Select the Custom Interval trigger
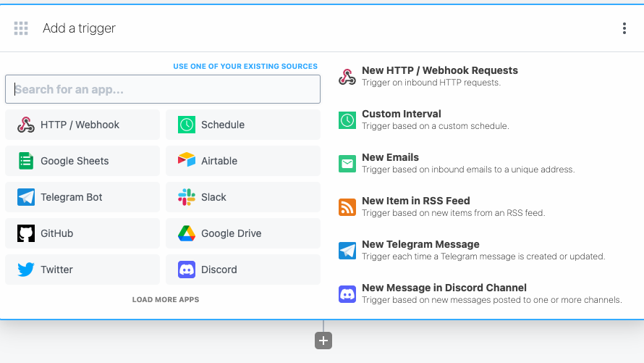 [x=401, y=120]
